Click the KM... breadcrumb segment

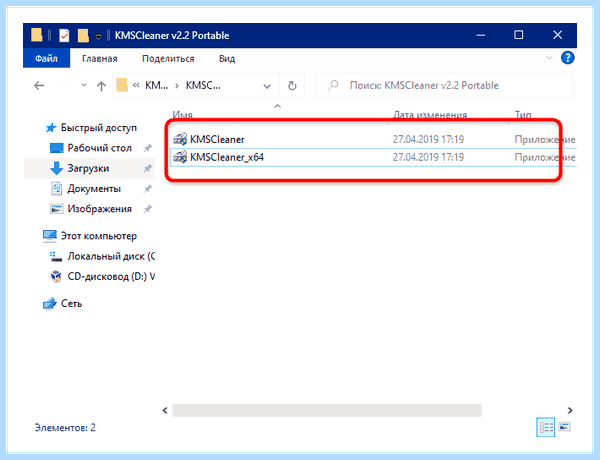click(157, 85)
